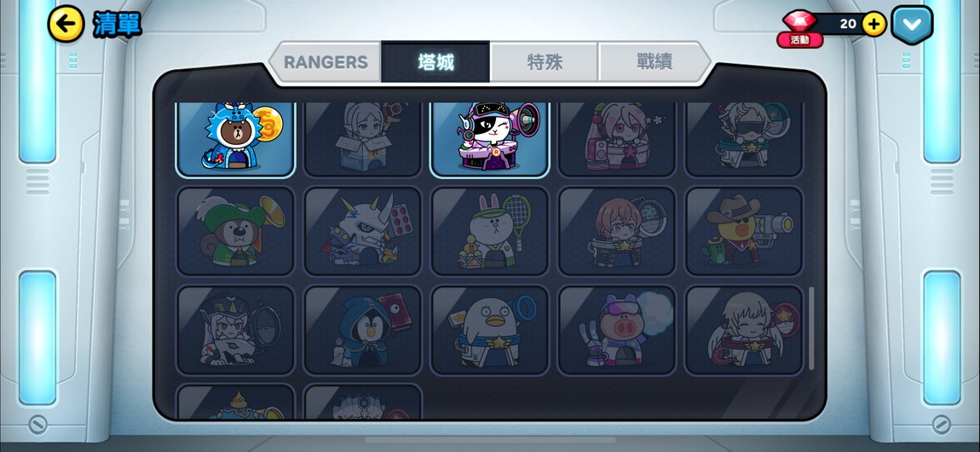
Task: Select the 塔城 tab
Action: click(x=435, y=62)
